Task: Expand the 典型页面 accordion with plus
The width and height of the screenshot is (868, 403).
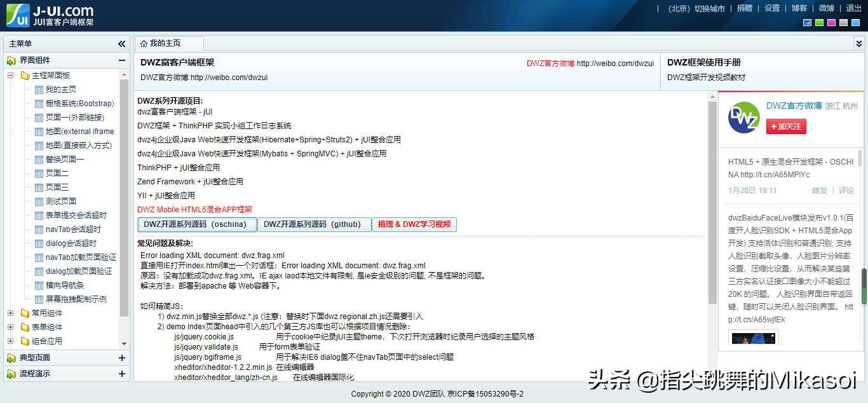Action: (x=122, y=358)
